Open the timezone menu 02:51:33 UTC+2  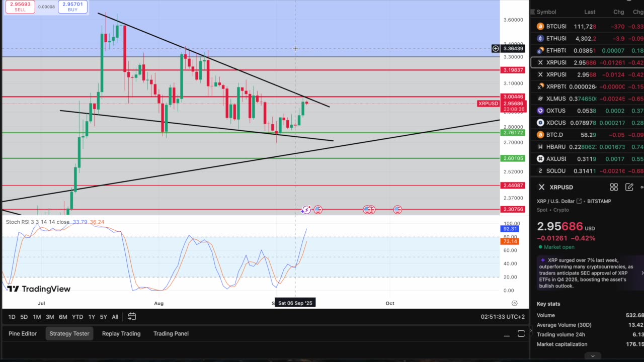503,317
